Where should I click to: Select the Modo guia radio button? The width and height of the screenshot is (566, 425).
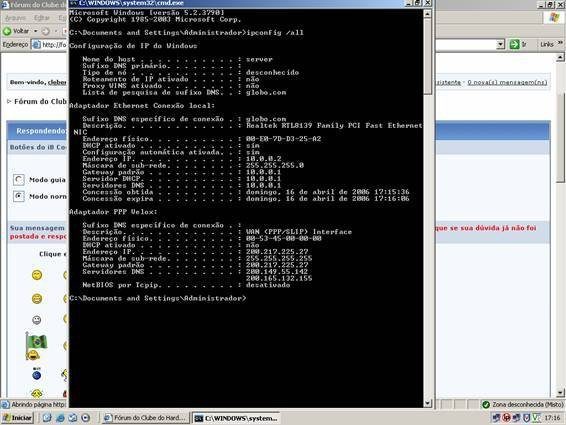point(18,179)
